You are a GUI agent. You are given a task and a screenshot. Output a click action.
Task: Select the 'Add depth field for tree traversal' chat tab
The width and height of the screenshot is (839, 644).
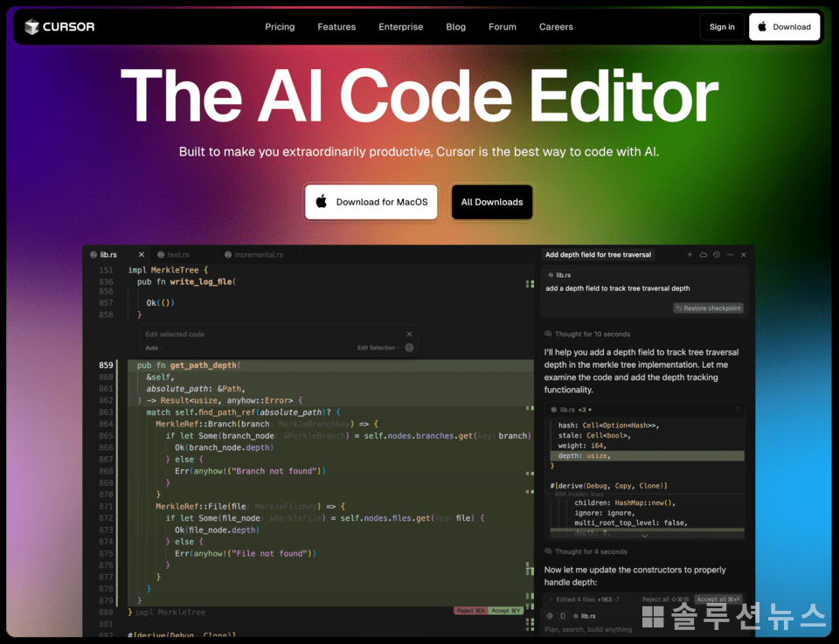(x=598, y=254)
